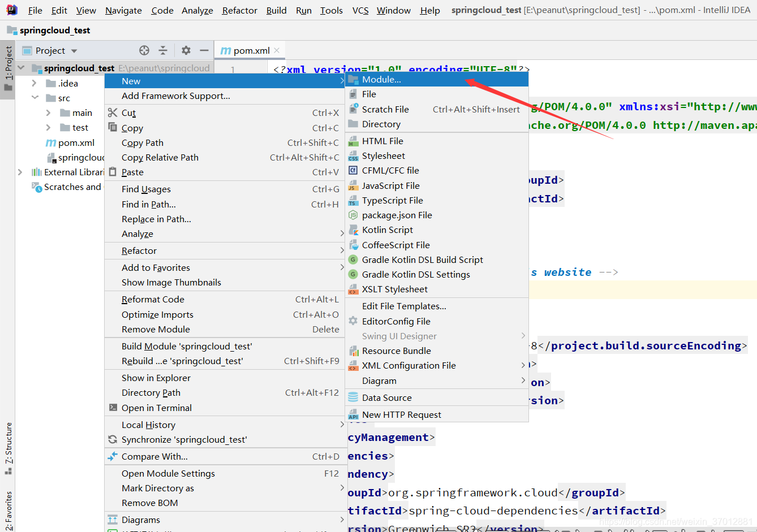Create a CFML/CFC file
Image resolution: width=757 pixels, height=532 pixels.
(437, 170)
